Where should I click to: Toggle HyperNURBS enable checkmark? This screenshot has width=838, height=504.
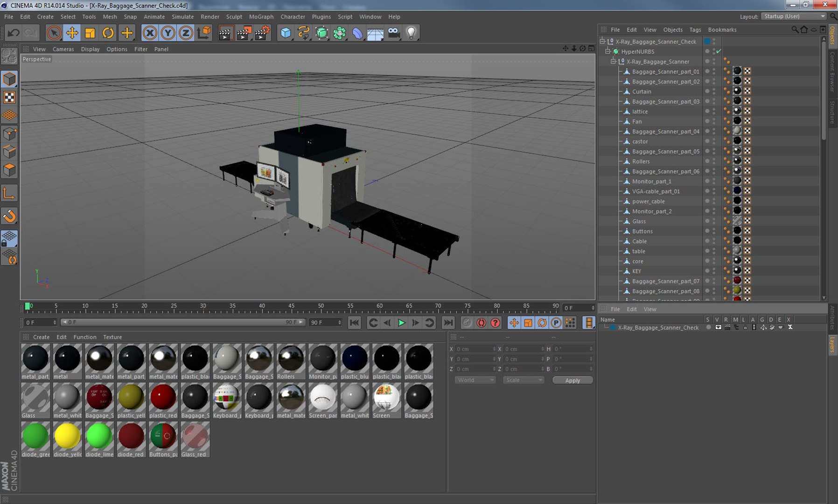pyautogui.click(x=719, y=51)
